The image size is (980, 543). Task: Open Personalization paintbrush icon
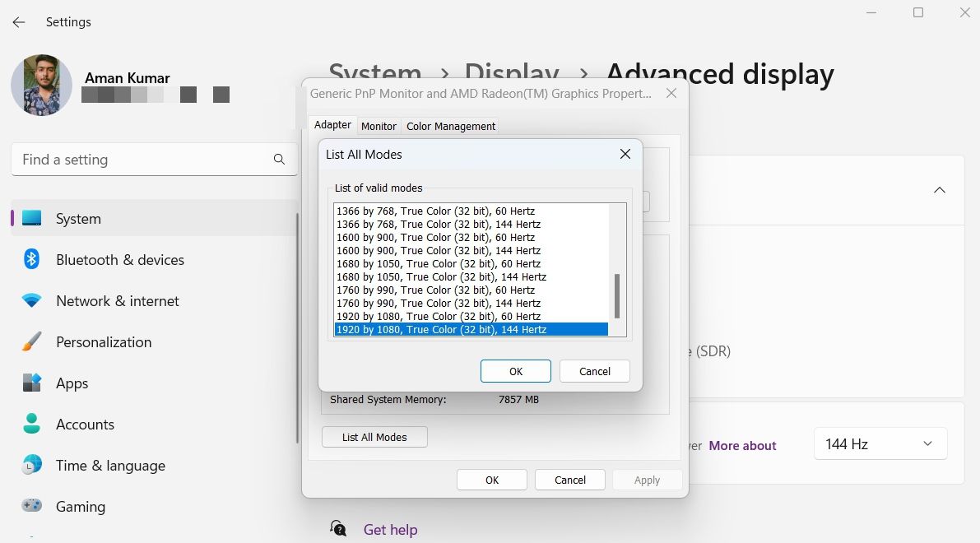click(32, 342)
